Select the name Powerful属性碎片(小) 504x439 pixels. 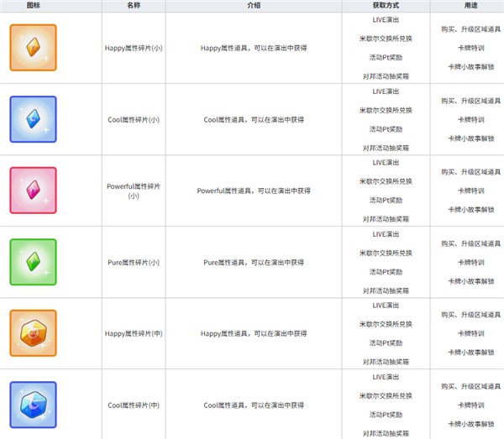tap(134, 191)
